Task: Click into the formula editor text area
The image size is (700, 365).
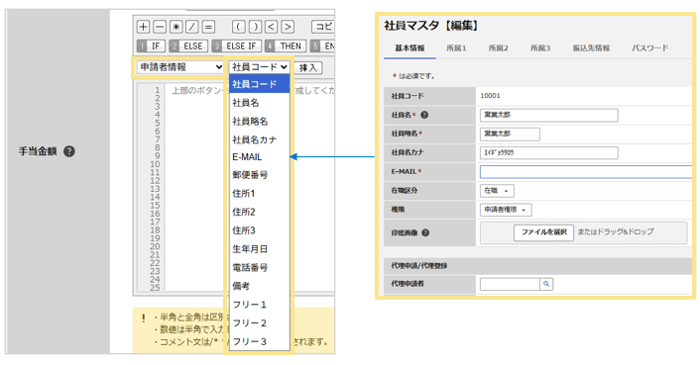Action: pyautogui.click(x=250, y=187)
